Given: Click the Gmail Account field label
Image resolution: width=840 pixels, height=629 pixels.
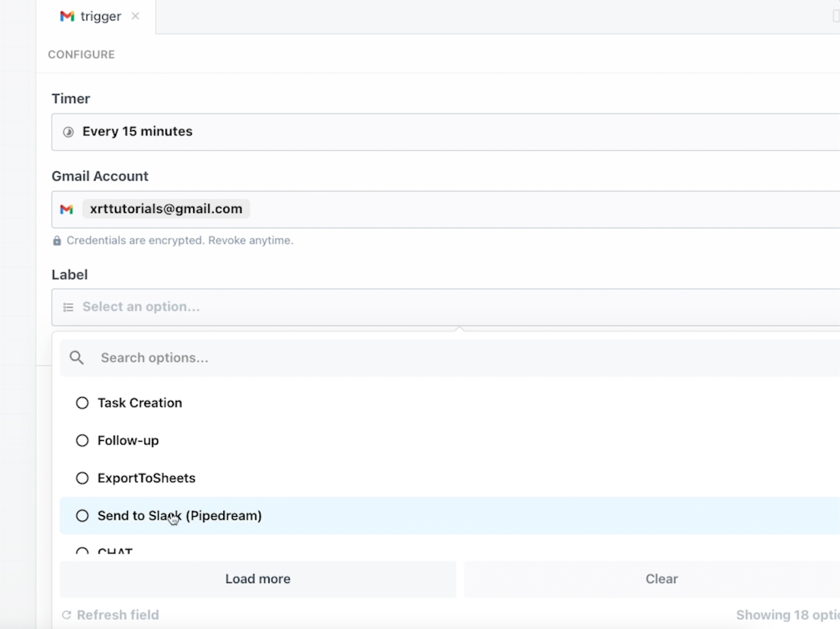Looking at the screenshot, I should pyautogui.click(x=100, y=176).
